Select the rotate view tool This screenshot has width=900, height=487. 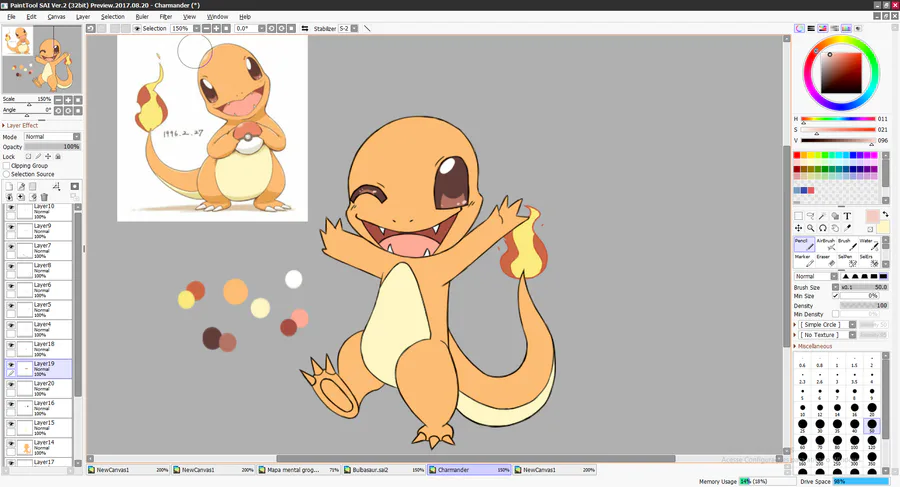pos(823,228)
